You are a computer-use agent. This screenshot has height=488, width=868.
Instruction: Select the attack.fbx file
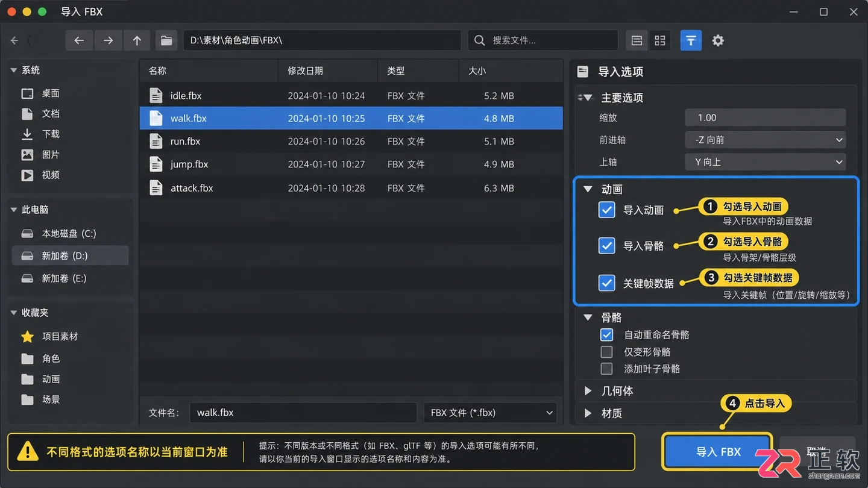pos(351,188)
